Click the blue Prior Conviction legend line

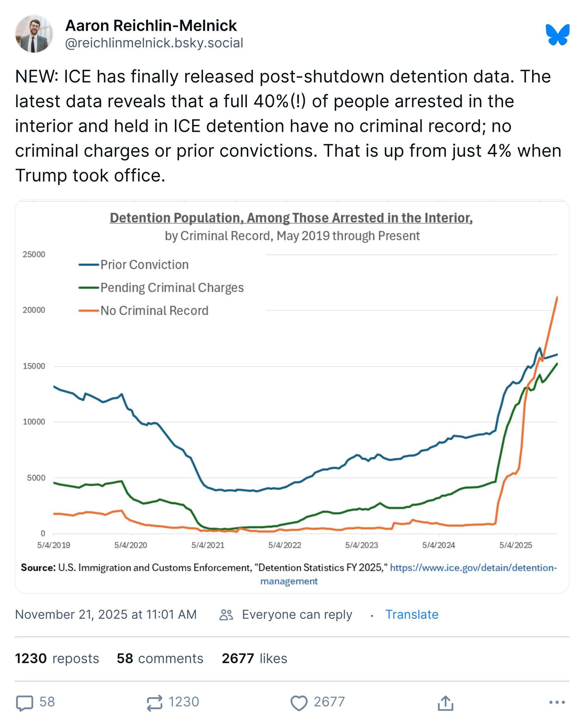click(89, 265)
